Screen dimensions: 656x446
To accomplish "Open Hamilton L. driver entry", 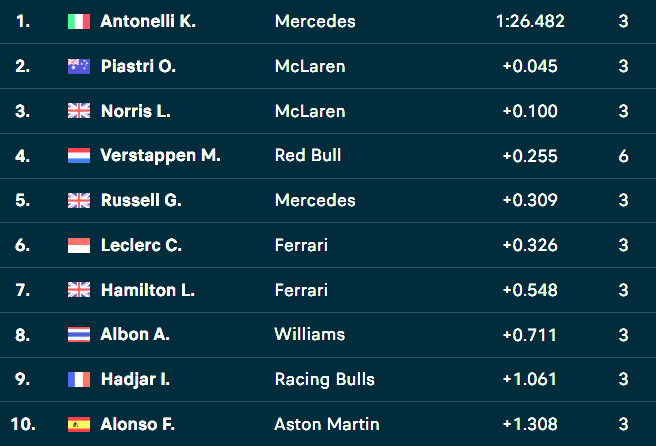I will click(x=148, y=290).
